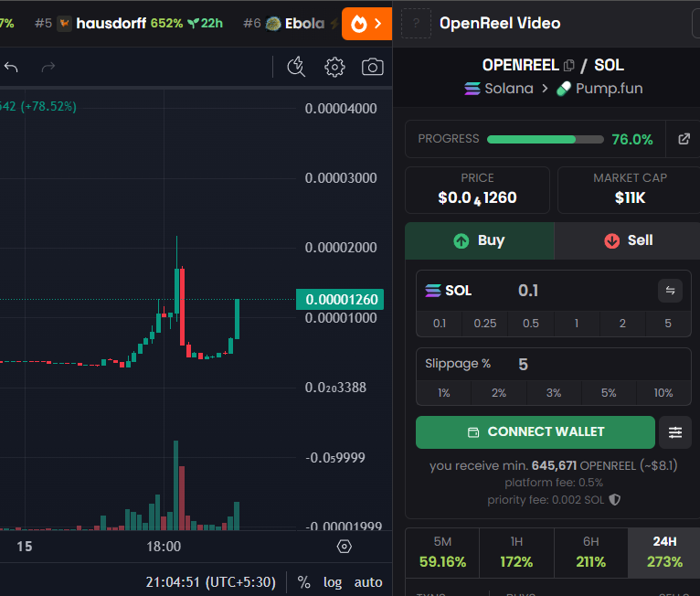Viewport: 700px width, 596px height.
Task: Set slippage to 5%
Action: point(609,393)
